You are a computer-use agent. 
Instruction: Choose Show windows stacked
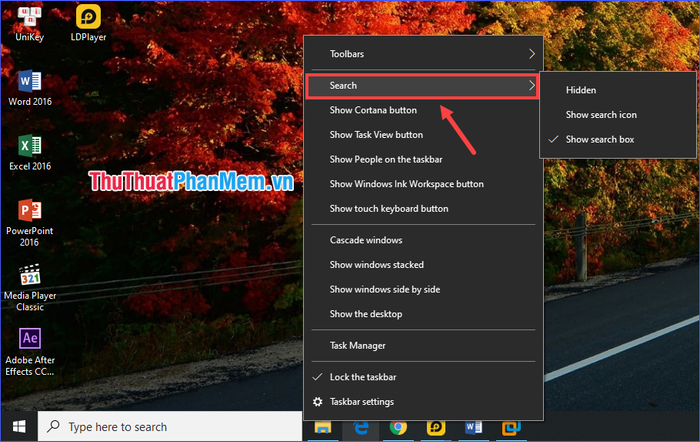click(x=423, y=265)
